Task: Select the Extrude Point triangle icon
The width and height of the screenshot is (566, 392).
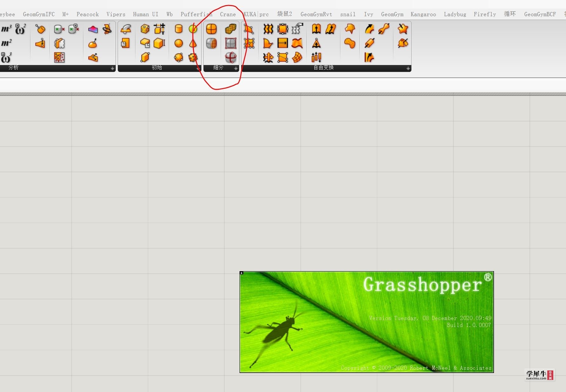Action: click(x=316, y=43)
